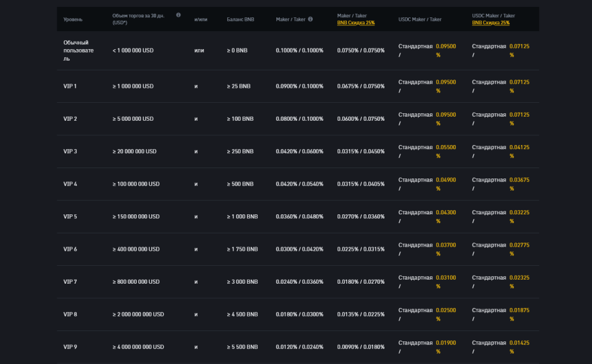Select the Баланс BNB column header
Screen dimensions: 592x364
tap(240, 19)
